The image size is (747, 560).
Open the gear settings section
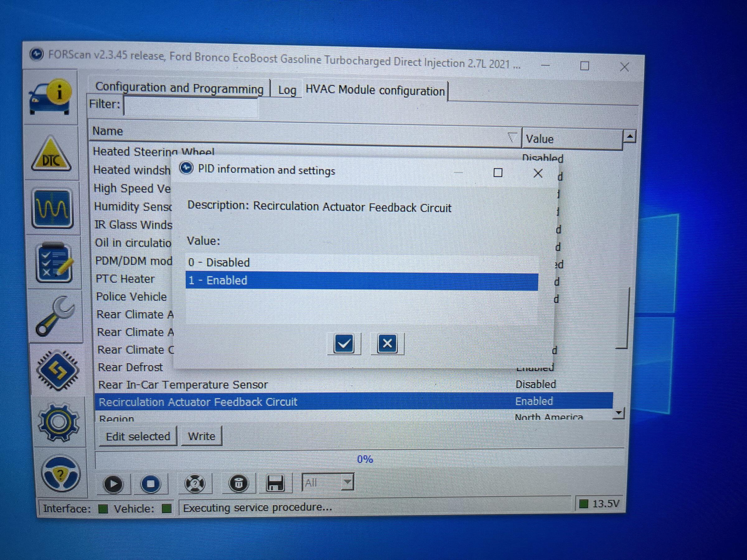(x=59, y=422)
